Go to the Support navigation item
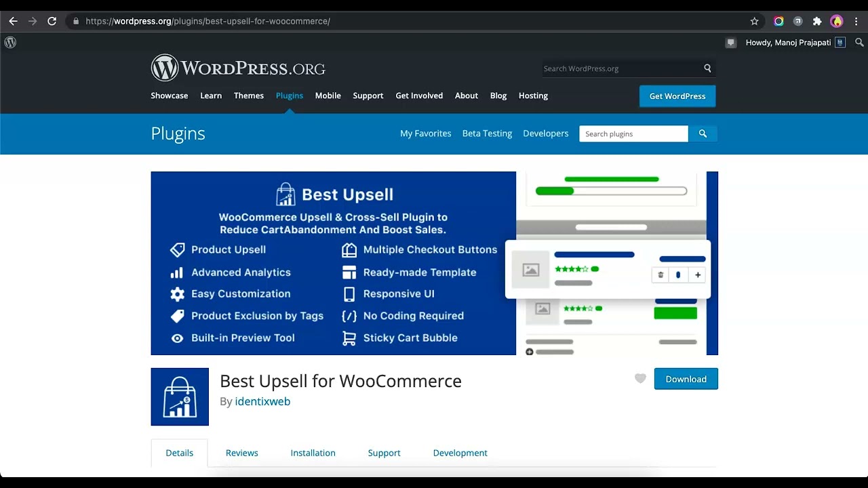Viewport: 868px width, 488px height. coord(368,96)
